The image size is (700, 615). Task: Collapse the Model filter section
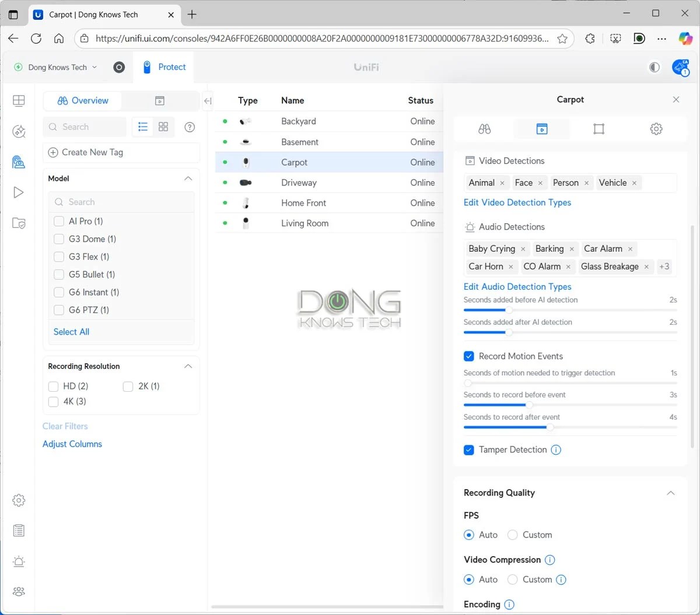188,178
